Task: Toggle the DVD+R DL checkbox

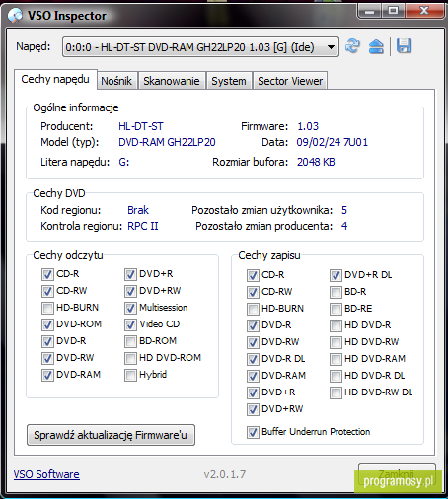Action: tap(336, 275)
